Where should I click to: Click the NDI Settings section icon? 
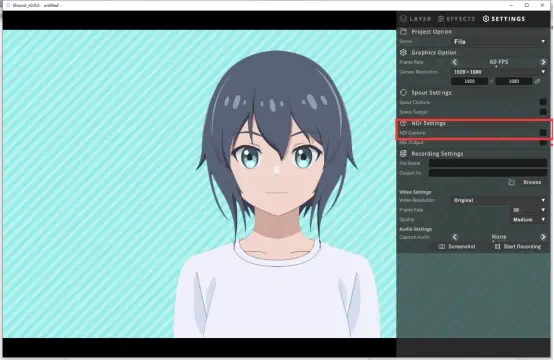point(403,123)
